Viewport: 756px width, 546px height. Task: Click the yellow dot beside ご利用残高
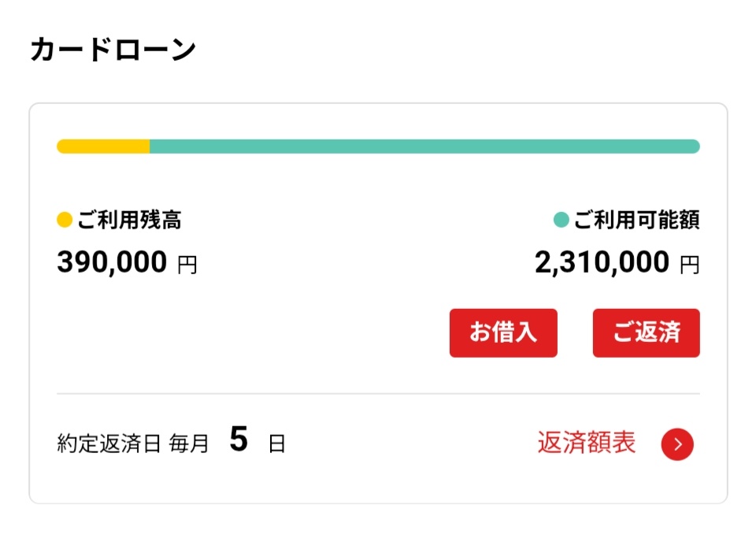coord(65,220)
